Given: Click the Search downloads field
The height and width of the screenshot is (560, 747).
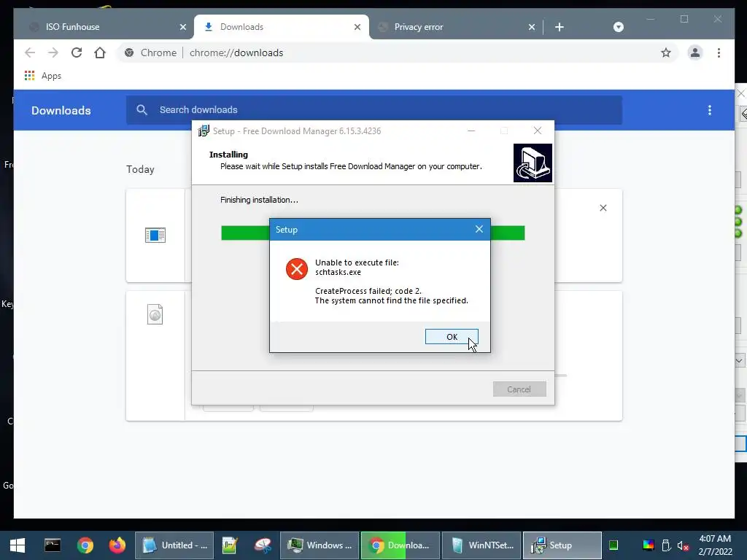Looking at the screenshot, I should point(374,110).
